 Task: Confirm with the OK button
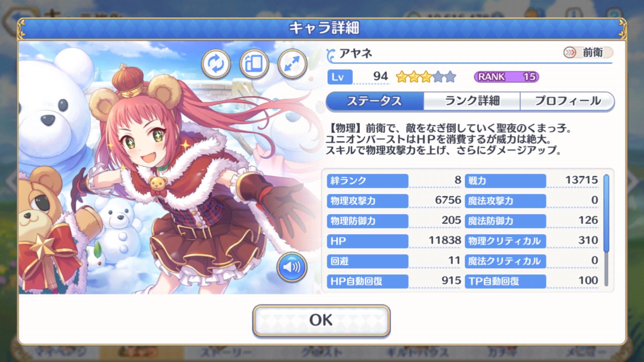click(321, 320)
